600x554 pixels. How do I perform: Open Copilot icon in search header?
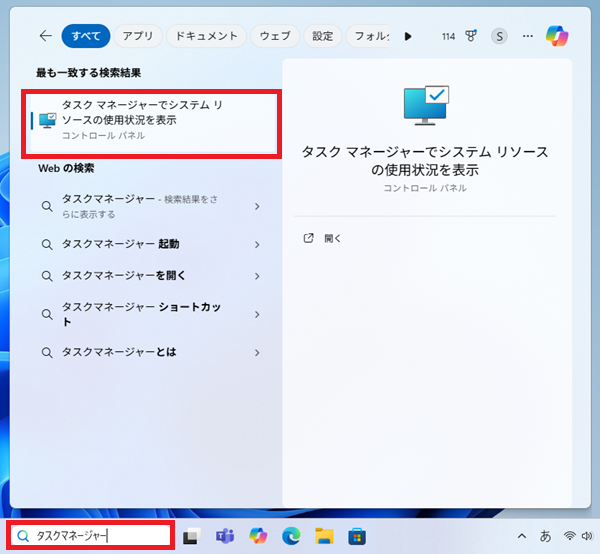(557, 36)
